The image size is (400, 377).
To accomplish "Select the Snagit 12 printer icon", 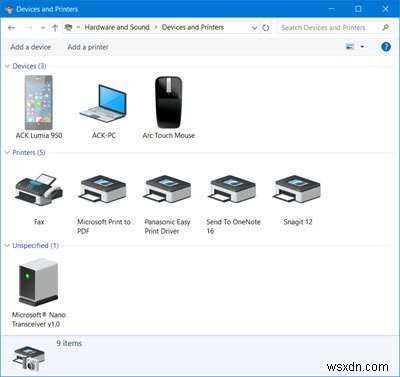I will [x=297, y=189].
